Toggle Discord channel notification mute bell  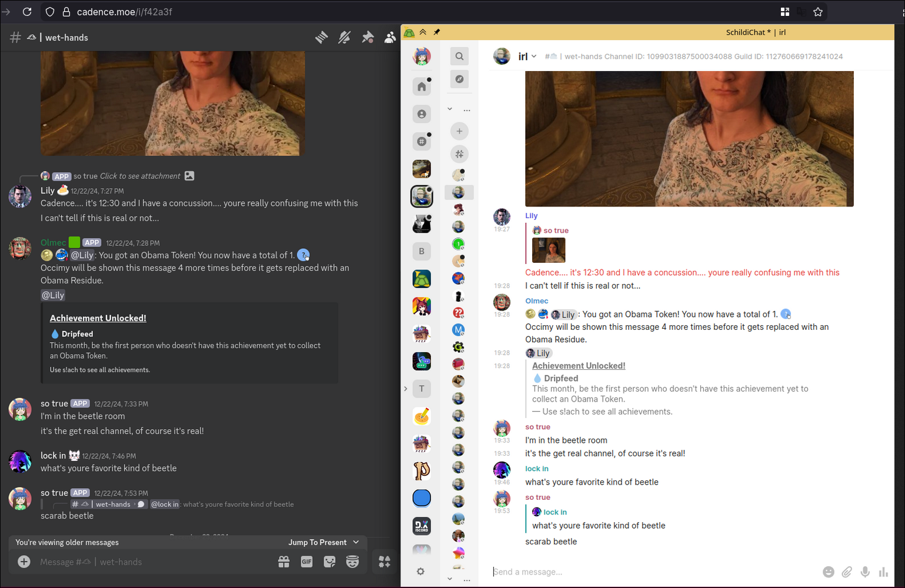point(345,38)
